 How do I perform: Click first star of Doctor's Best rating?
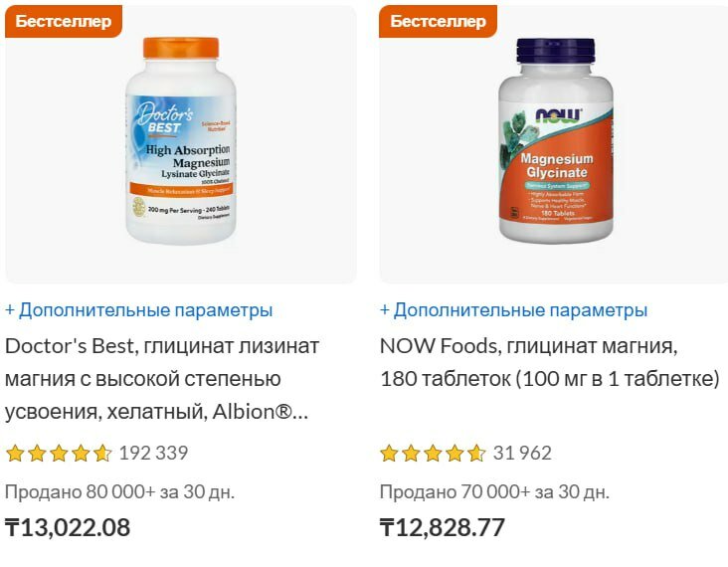(15, 454)
